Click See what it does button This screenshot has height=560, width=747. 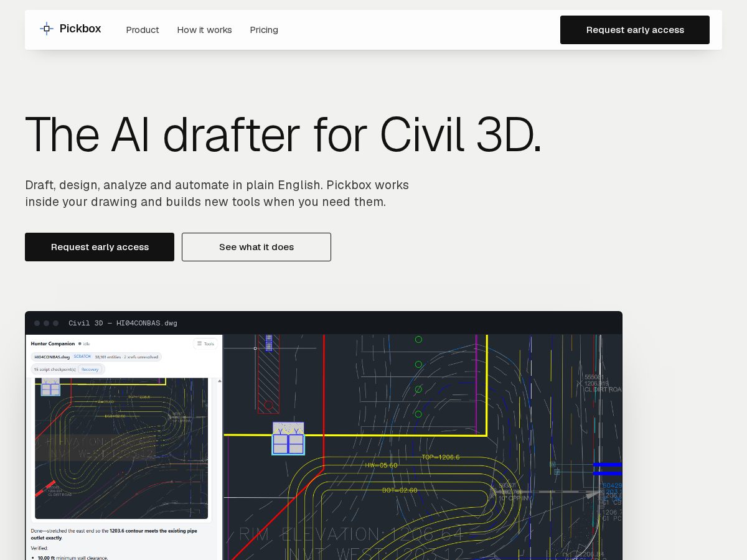point(256,247)
